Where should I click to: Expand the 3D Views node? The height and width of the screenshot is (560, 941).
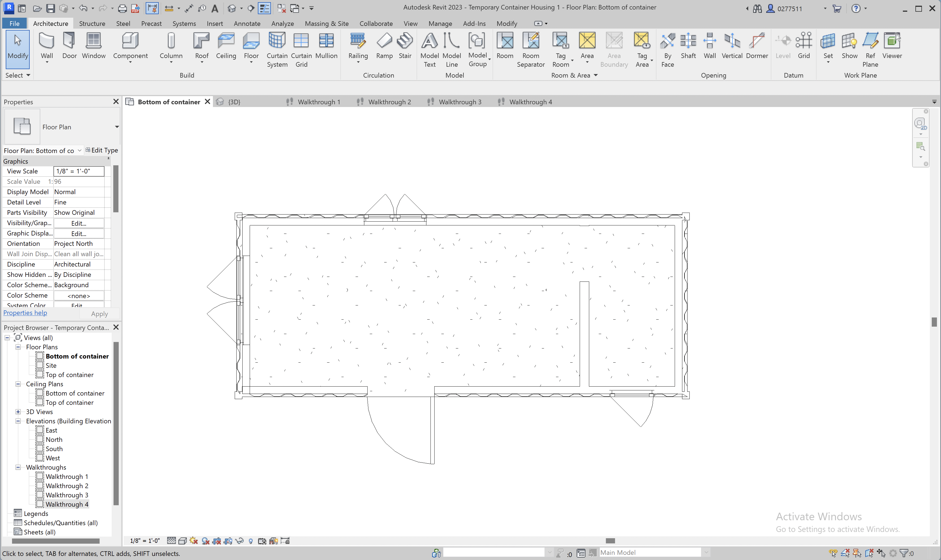point(18,412)
